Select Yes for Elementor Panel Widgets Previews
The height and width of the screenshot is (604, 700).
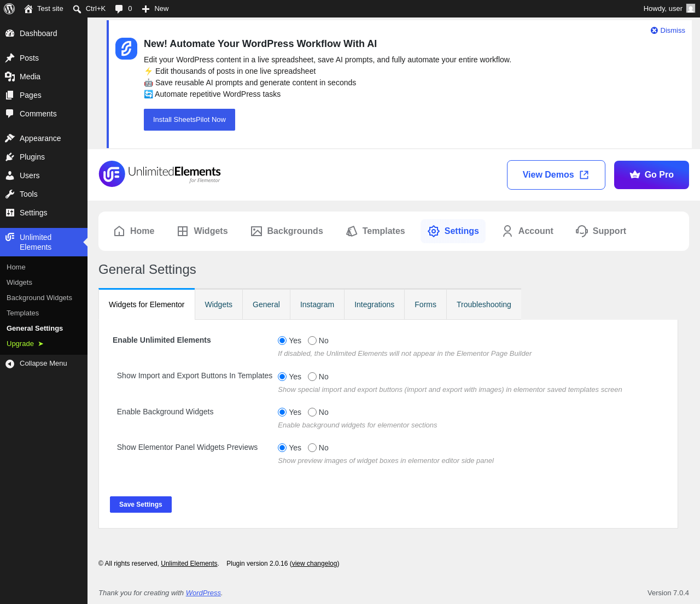282,448
